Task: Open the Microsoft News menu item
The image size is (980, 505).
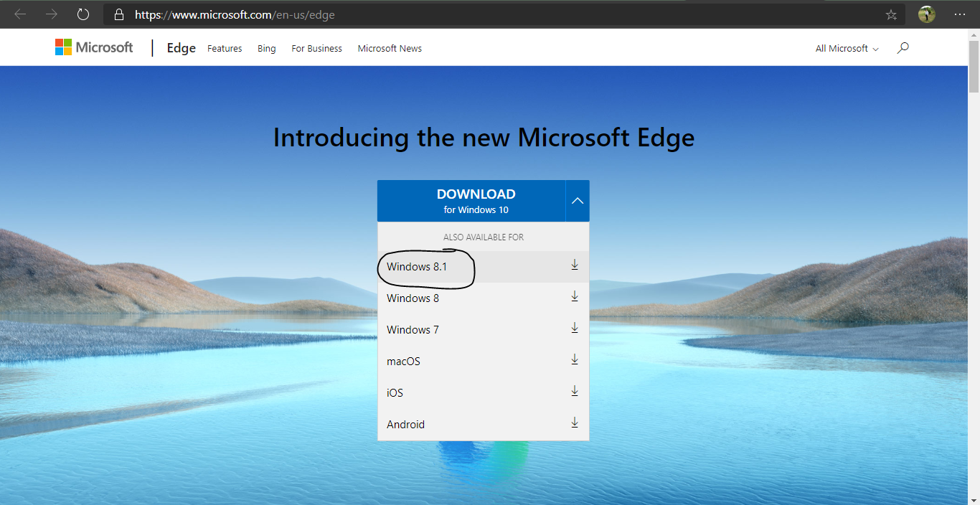Action: pyautogui.click(x=390, y=48)
